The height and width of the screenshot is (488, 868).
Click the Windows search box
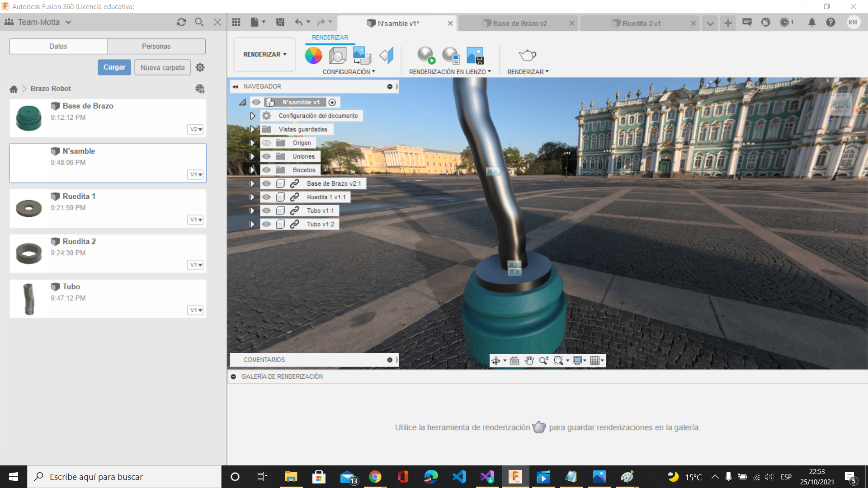(124, 477)
